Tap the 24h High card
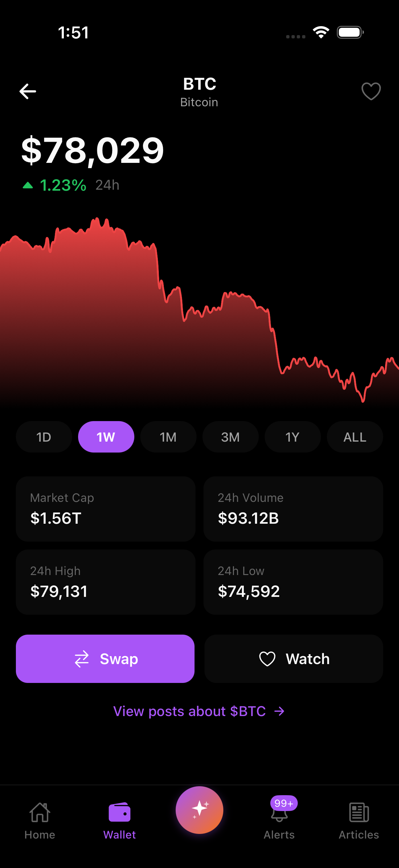399x868 pixels. pos(106,582)
